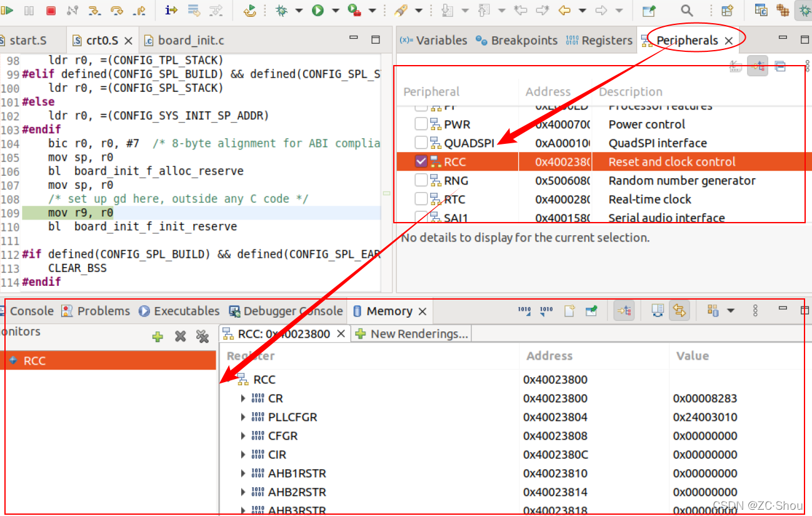This screenshot has width=812, height=516.
Task: Uncheck the RCC peripheral checkbox
Action: tap(421, 162)
